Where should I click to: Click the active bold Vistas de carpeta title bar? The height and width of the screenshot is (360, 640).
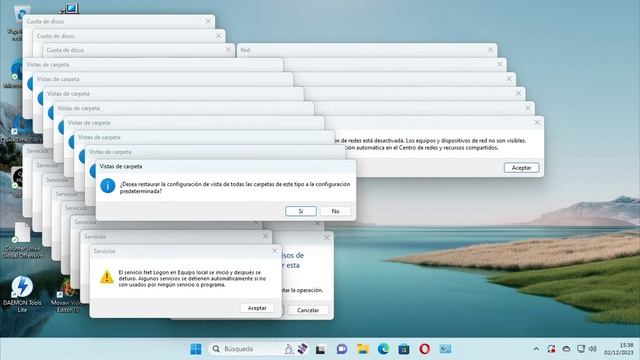coord(226,167)
